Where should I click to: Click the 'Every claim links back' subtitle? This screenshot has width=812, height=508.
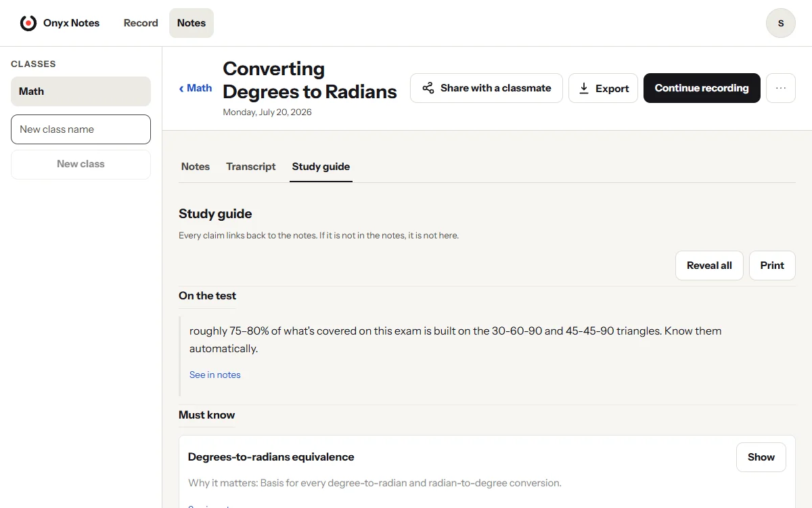pos(319,236)
